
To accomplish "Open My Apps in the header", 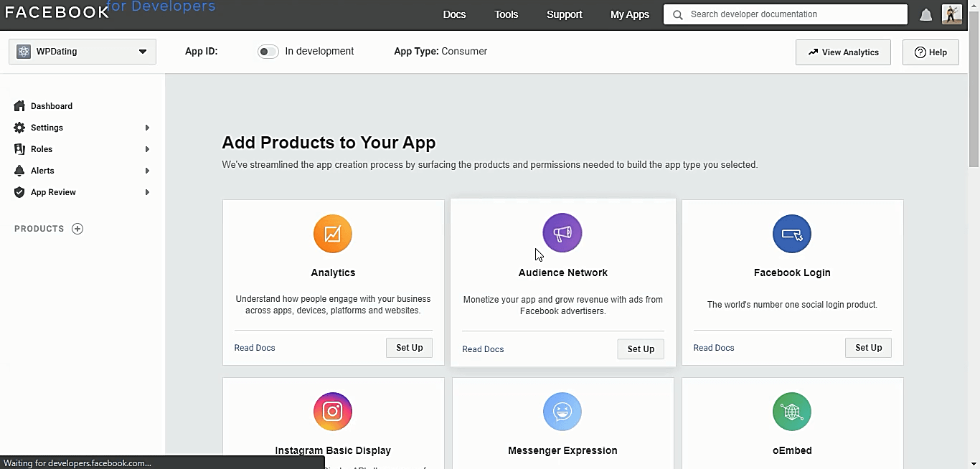I will point(629,14).
